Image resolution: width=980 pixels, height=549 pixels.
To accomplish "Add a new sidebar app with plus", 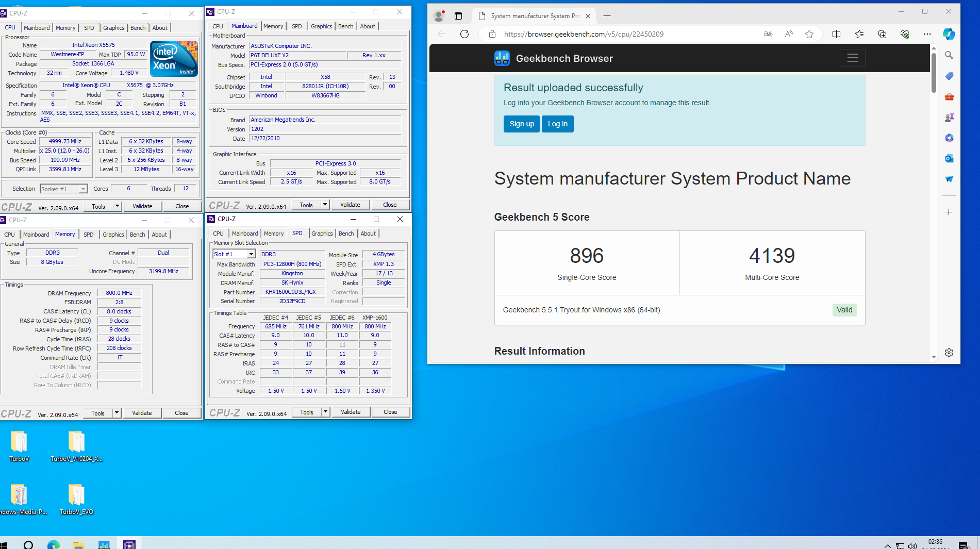I will [949, 212].
